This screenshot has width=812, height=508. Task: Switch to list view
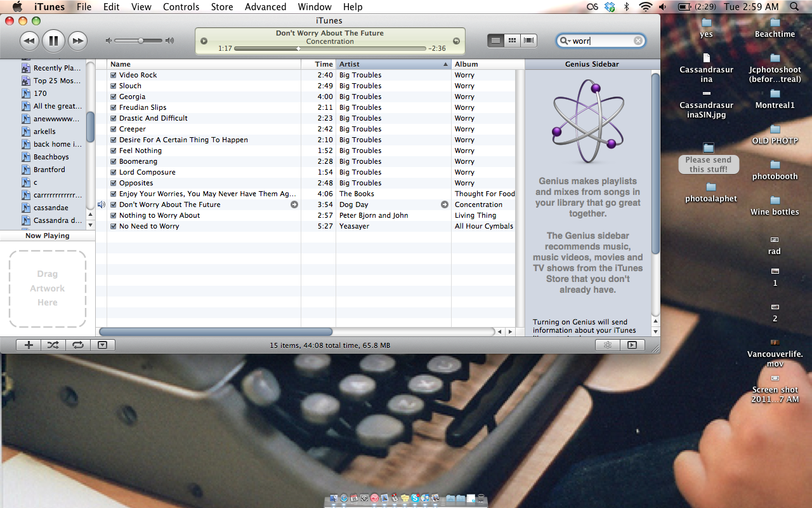496,41
